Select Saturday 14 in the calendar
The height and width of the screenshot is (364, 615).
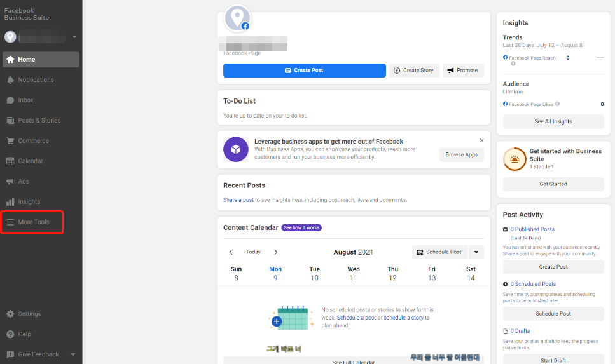pos(471,274)
